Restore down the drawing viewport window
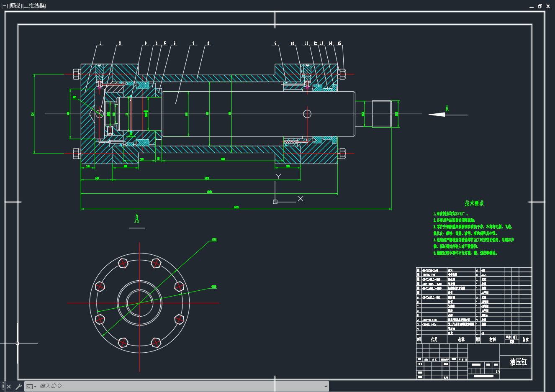Screen dimensions: 555x392 click(540, 6)
